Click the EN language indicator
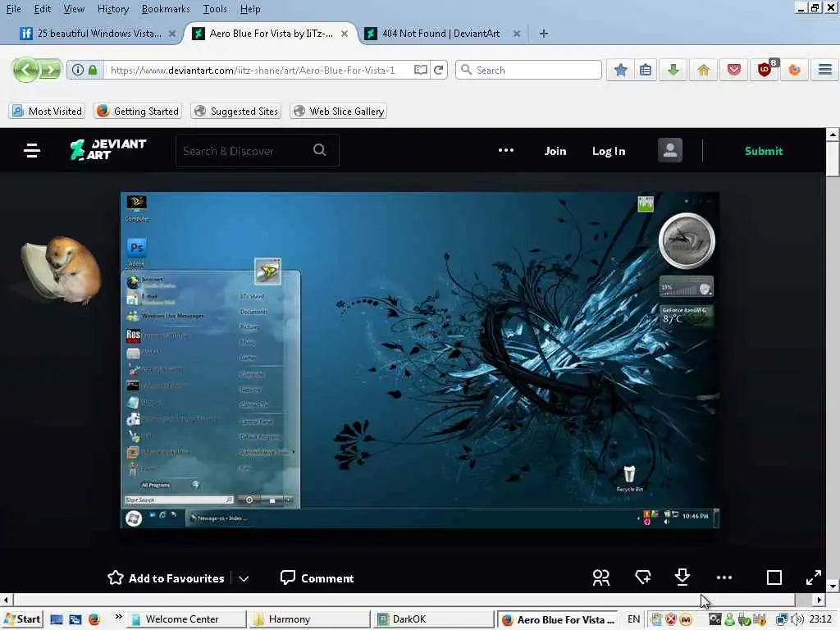 [634, 619]
